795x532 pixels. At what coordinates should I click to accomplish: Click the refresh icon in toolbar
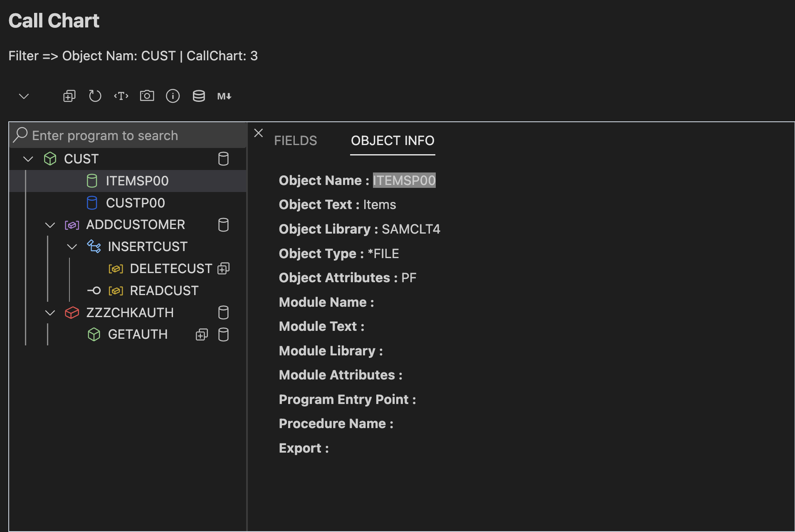[95, 96]
